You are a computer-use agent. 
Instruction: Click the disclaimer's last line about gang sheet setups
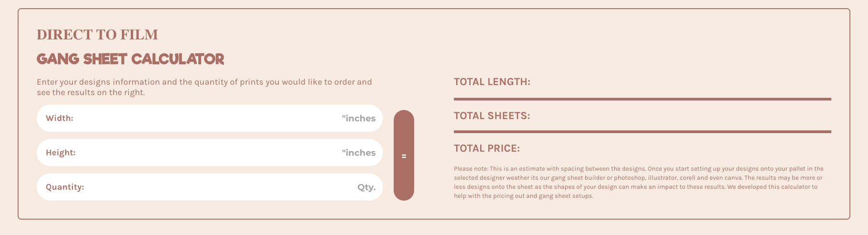[x=523, y=196]
